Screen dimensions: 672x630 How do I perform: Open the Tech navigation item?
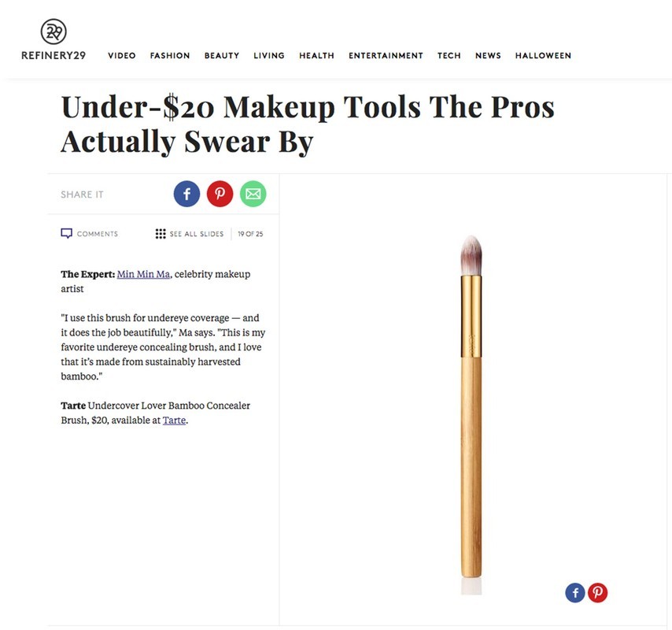point(449,56)
